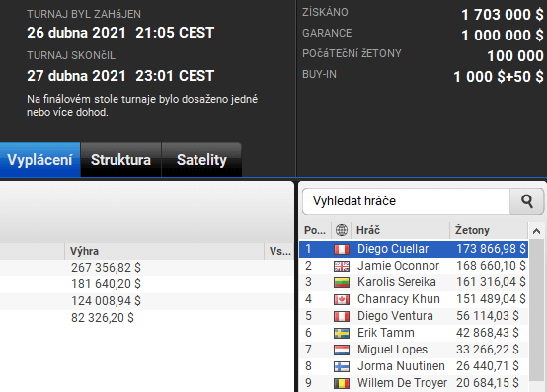The width and height of the screenshot is (547, 392).
Task: Click Erik Tamm's Sweden flag icon
Action: [342, 333]
